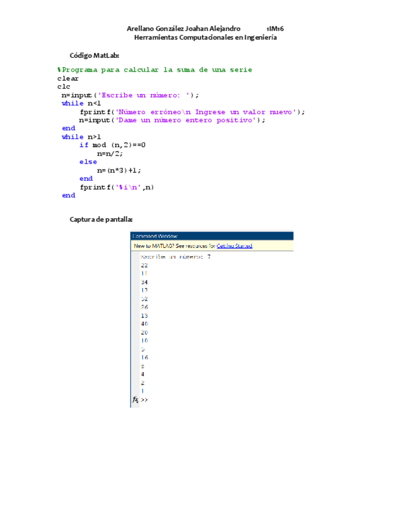The image size is (411, 532).
Task: Select the 'Escribe un número: 7' output line
Action: coord(176,257)
